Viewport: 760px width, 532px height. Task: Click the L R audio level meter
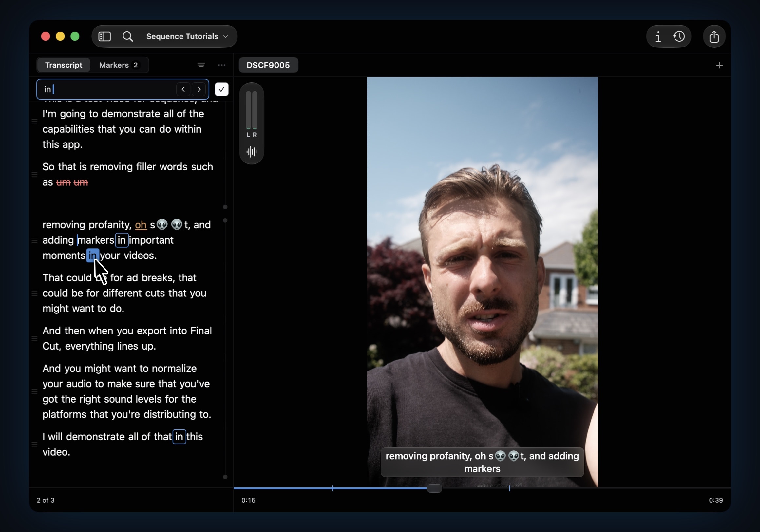click(252, 114)
